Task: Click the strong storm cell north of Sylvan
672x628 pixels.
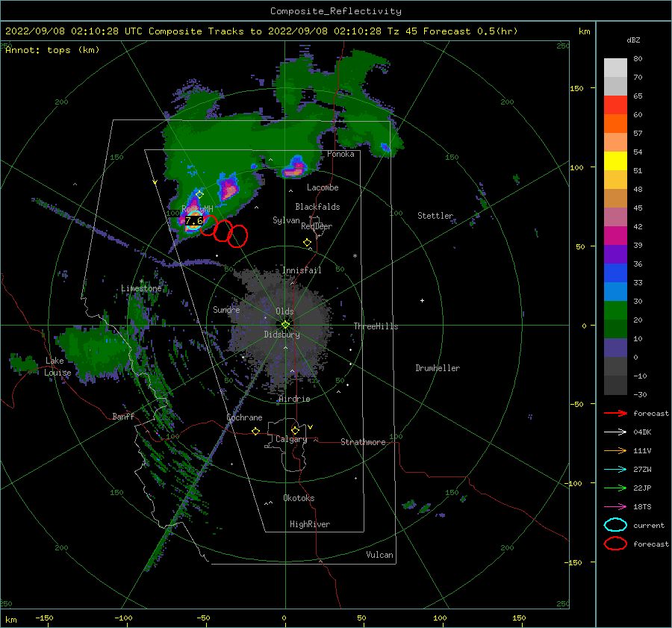Action: [228, 187]
